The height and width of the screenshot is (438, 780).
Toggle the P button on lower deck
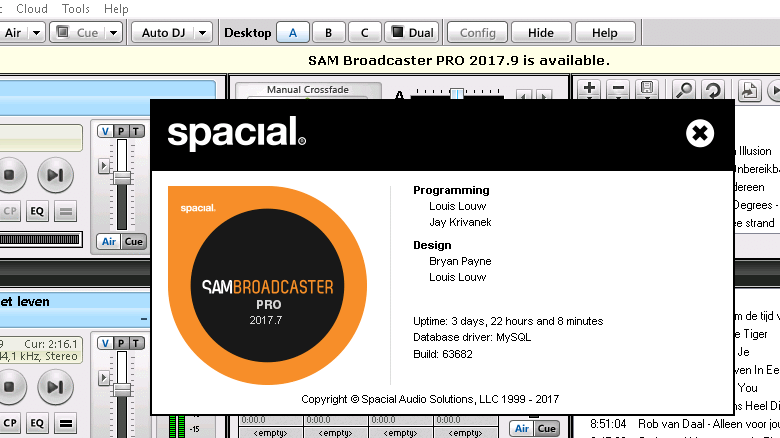pos(121,343)
